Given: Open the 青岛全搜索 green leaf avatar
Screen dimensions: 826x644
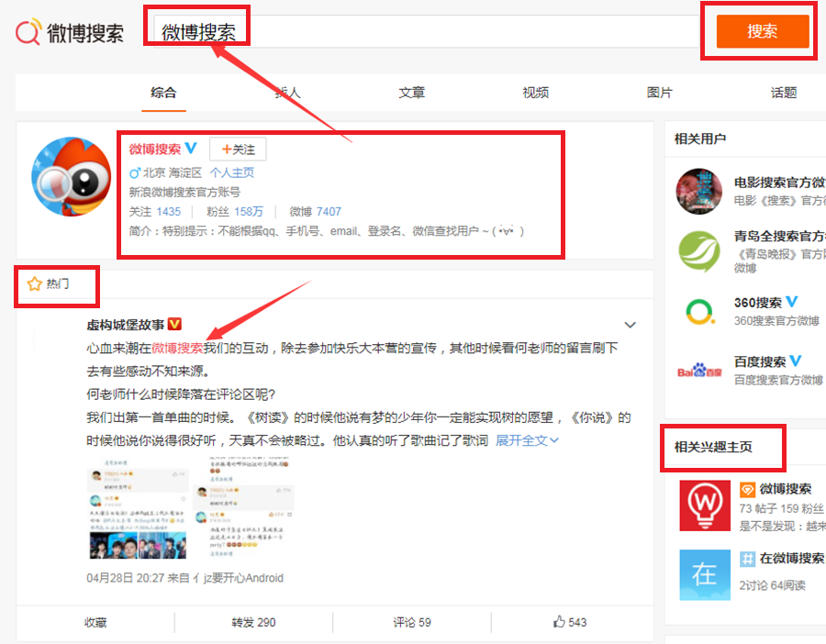Looking at the screenshot, I should coord(699,251).
